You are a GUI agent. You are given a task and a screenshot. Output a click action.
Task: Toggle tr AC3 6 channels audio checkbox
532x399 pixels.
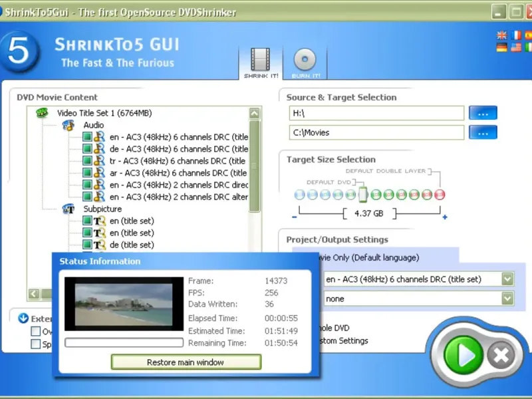(x=87, y=160)
